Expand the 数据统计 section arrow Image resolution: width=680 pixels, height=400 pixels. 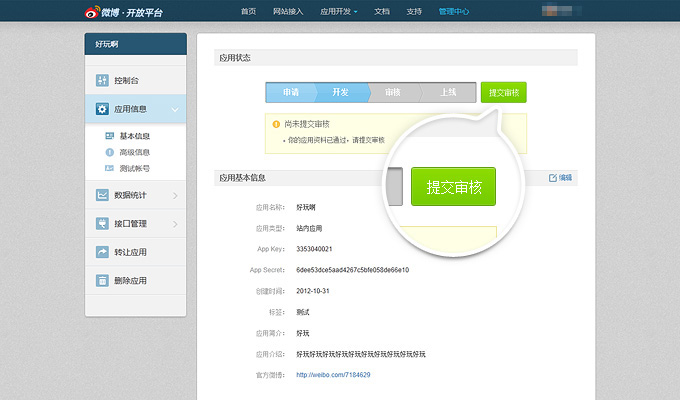(175, 196)
